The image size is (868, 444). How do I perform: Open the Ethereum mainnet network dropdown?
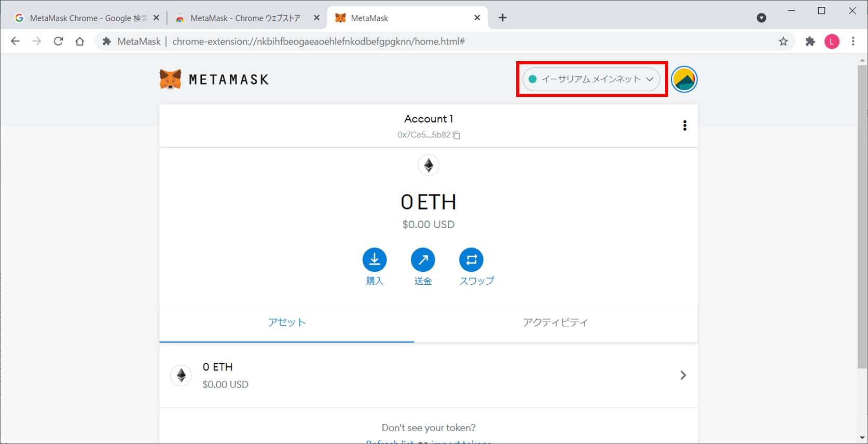tap(591, 79)
